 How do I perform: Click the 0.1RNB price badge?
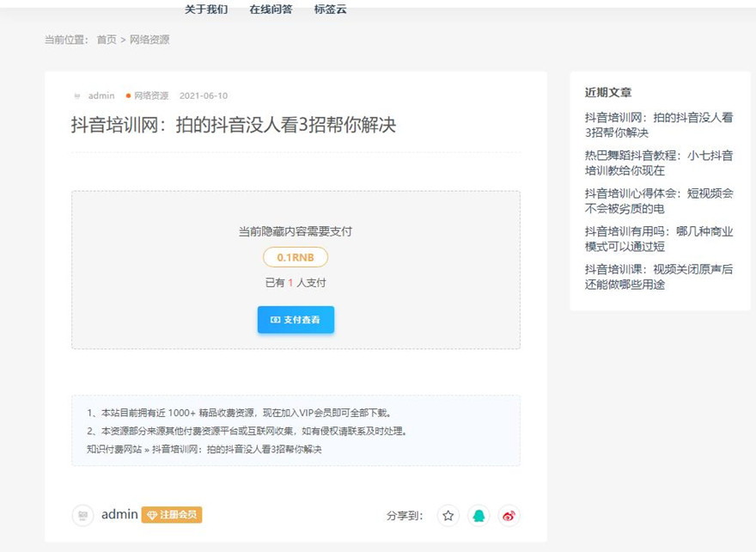[296, 257]
